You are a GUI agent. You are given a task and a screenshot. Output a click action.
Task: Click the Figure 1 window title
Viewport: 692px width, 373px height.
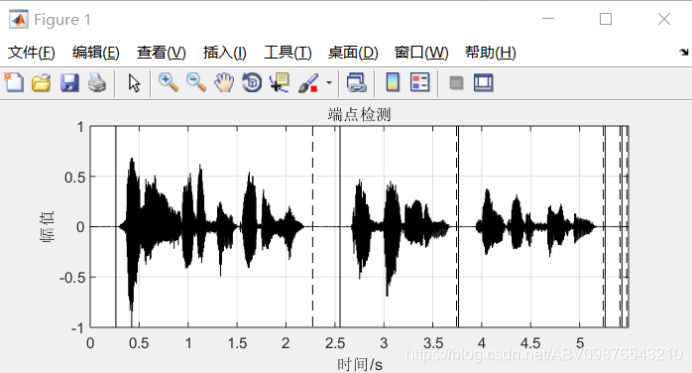[62, 19]
